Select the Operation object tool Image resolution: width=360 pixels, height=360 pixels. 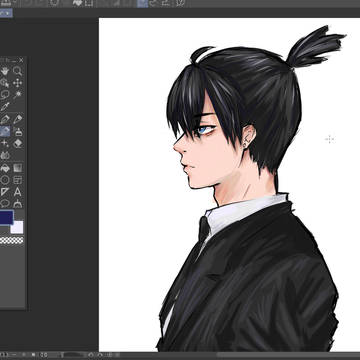click(x=4, y=83)
